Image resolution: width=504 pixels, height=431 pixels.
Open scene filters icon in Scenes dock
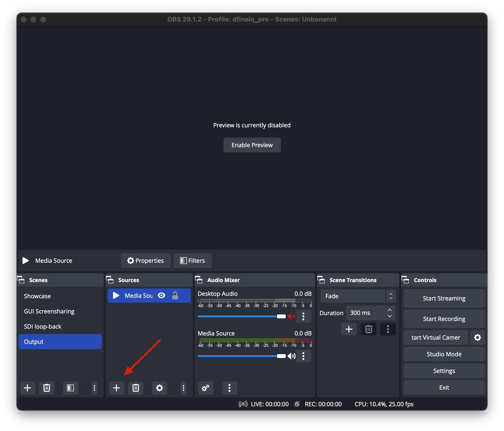tap(70, 388)
